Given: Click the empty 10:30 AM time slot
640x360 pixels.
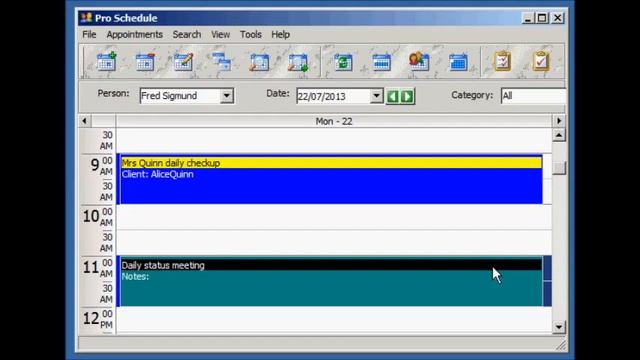Looking at the screenshot, I should click(x=334, y=242).
